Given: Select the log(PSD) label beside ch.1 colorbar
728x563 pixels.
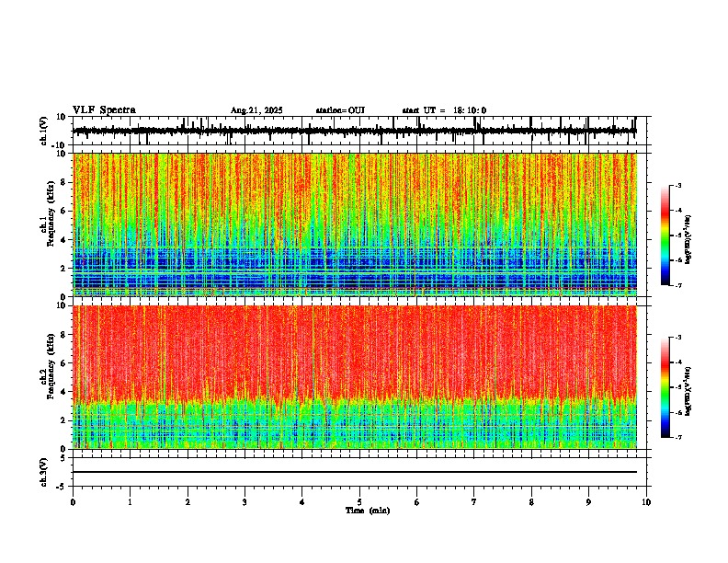Looking at the screenshot, I should pos(688,240).
